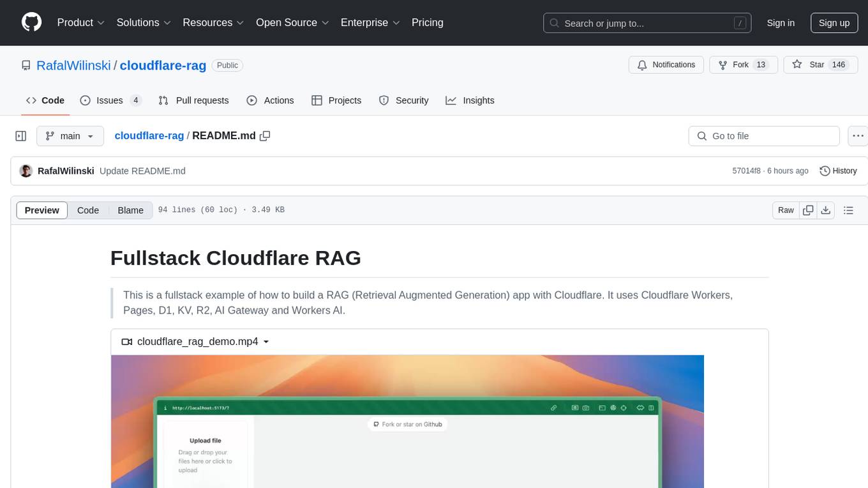Screen dimensions: 868x488
Task: Open the more file actions menu
Action: tap(858, 136)
